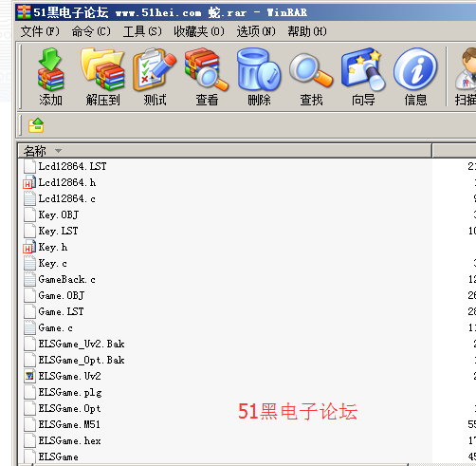Open the 命令(C) menu
476x466 pixels.
tap(91, 31)
